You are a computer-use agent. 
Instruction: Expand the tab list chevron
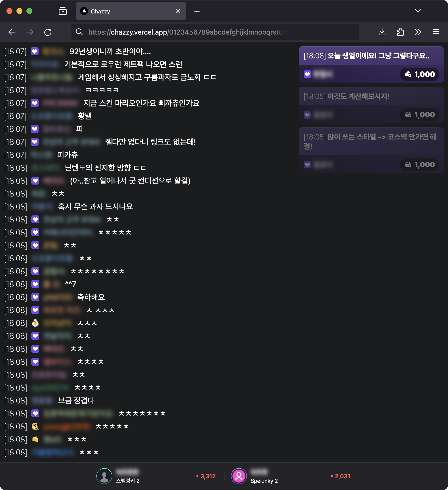(418, 11)
